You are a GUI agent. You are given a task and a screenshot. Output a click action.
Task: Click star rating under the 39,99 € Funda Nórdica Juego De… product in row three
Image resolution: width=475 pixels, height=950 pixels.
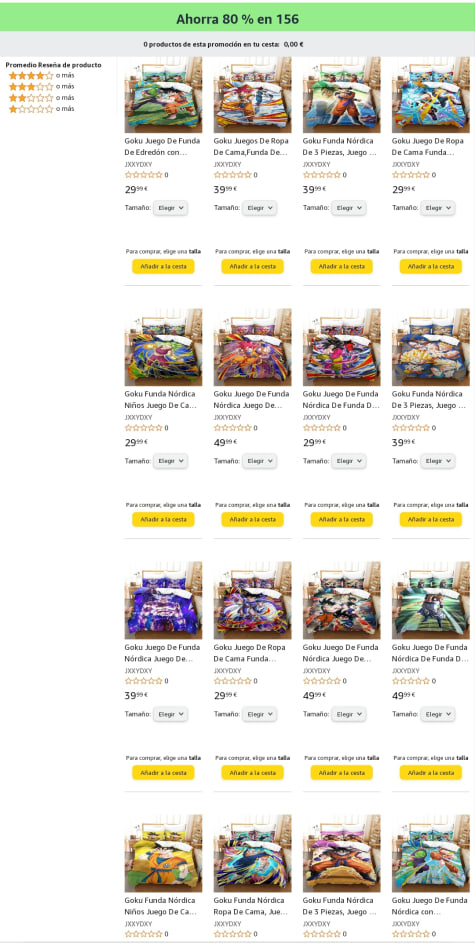point(144,681)
